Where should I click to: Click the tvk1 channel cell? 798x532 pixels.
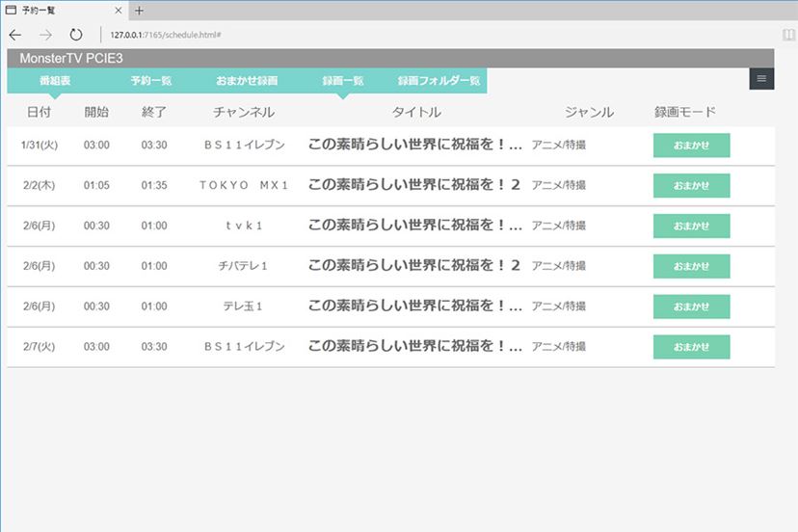[244, 225]
